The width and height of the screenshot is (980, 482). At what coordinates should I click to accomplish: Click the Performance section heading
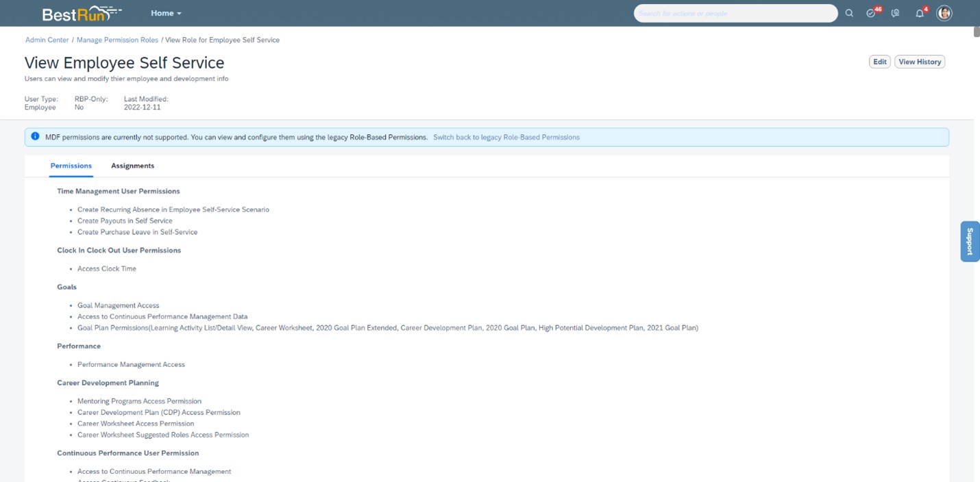click(x=79, y=346)
